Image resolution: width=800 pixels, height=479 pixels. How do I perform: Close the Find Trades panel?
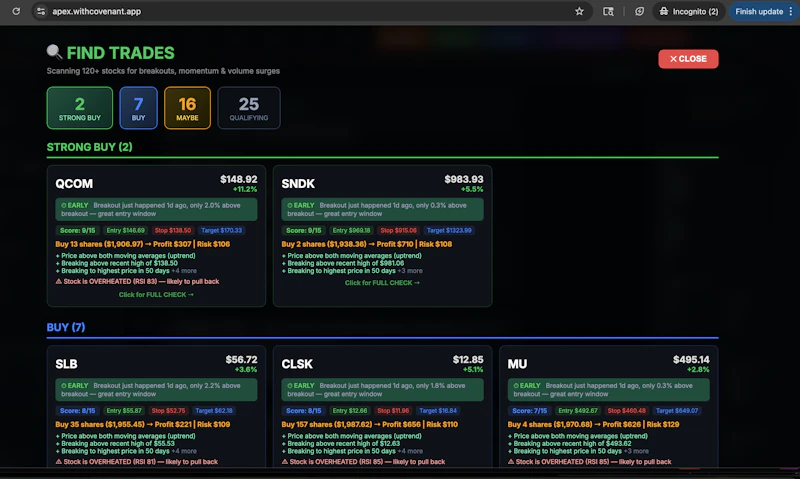(x=688, y=59)
